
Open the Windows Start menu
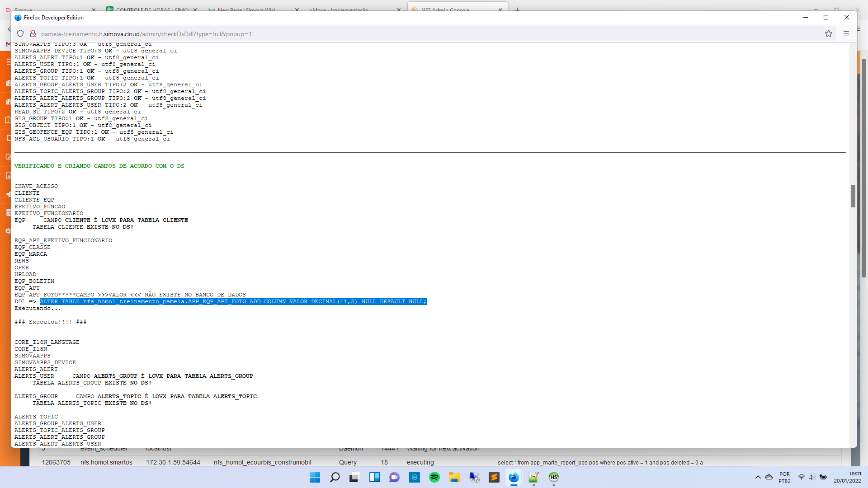tap(315, 477)
